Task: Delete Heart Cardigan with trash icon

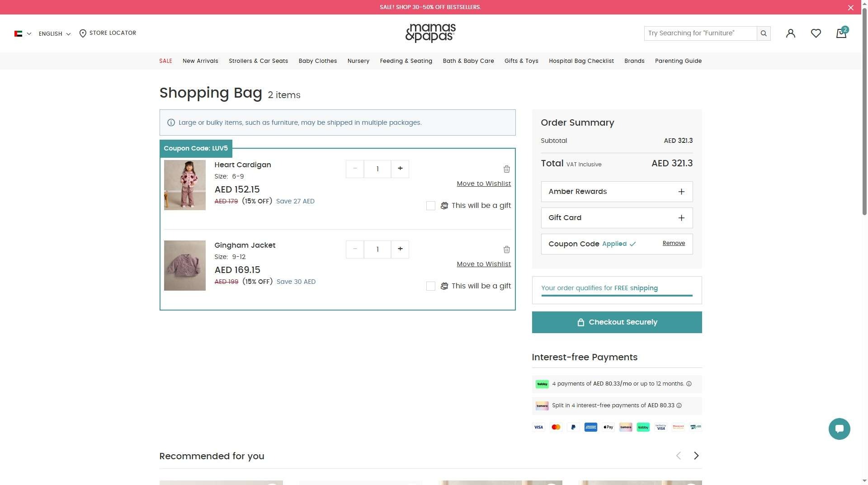Action: coord(506,169)
